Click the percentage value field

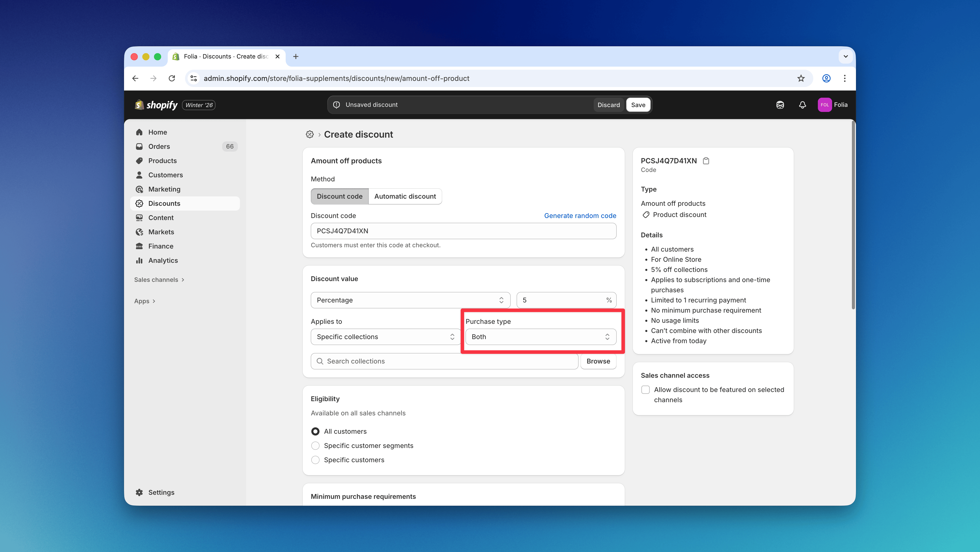click(566, 300)
